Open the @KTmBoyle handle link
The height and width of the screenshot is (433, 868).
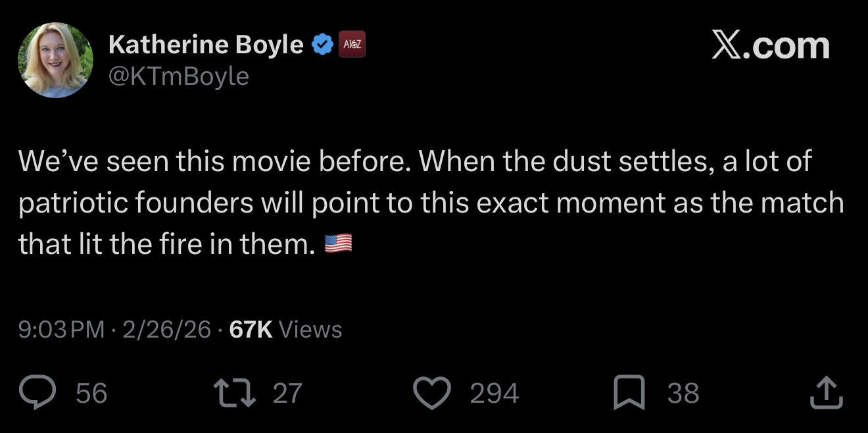click(x=179, y=76)
